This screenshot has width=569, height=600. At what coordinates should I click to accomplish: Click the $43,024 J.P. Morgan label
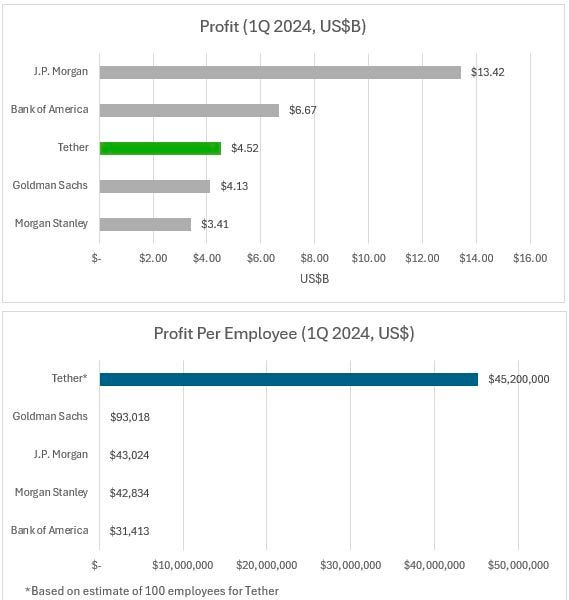129,455
